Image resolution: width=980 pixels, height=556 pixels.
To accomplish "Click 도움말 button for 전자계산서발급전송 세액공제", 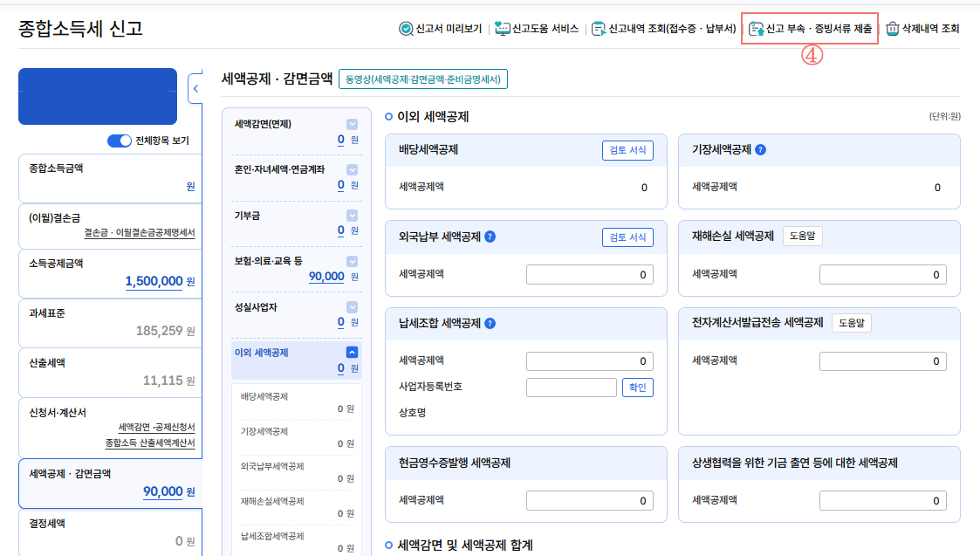I will click(x=851, y=323).
